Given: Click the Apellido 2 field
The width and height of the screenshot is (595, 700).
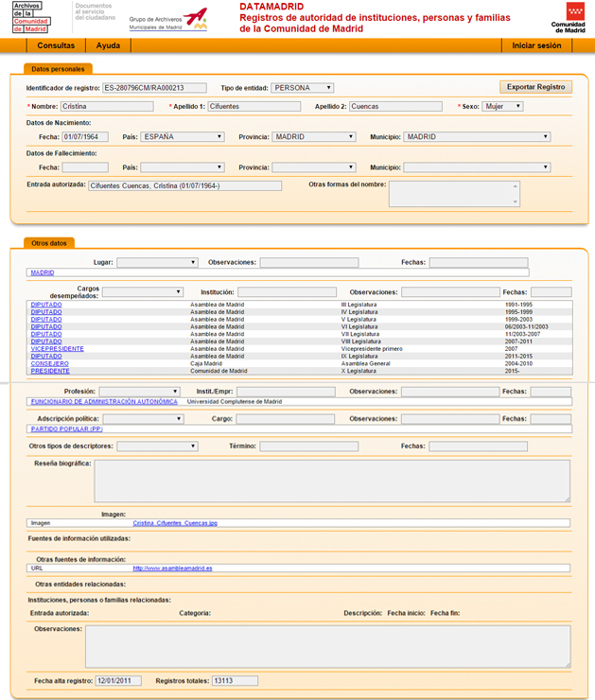Looking at the screenshot, I should pos(395,106).
